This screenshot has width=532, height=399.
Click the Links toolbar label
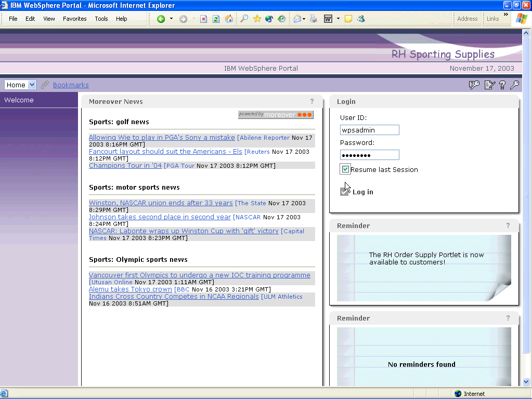tap(492, 19)
